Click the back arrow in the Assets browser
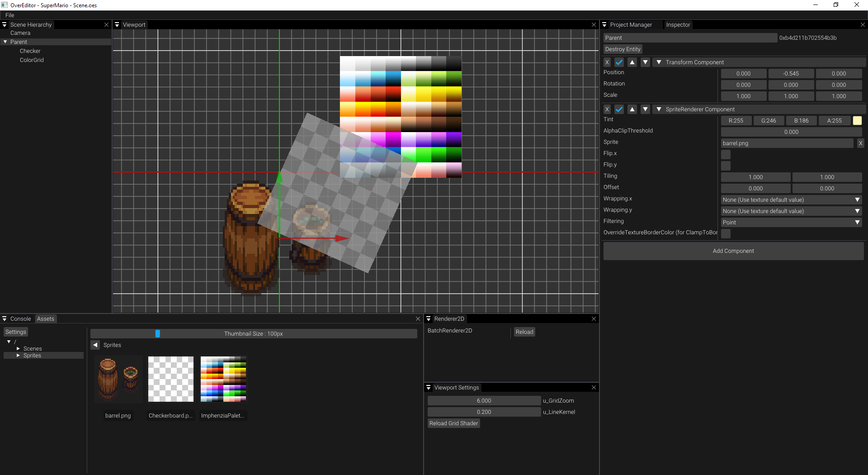This screenshot has width=868, height=475. (x=95, y=345)
